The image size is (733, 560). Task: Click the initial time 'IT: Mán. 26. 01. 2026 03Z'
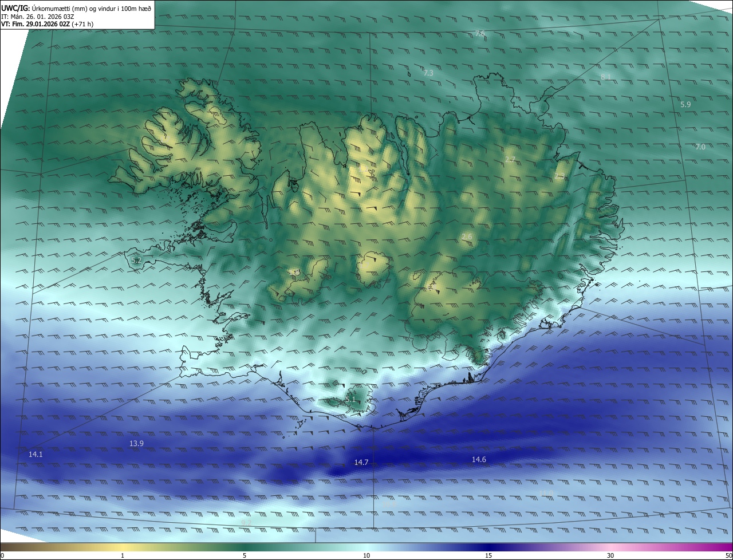(x=37, y=17)
